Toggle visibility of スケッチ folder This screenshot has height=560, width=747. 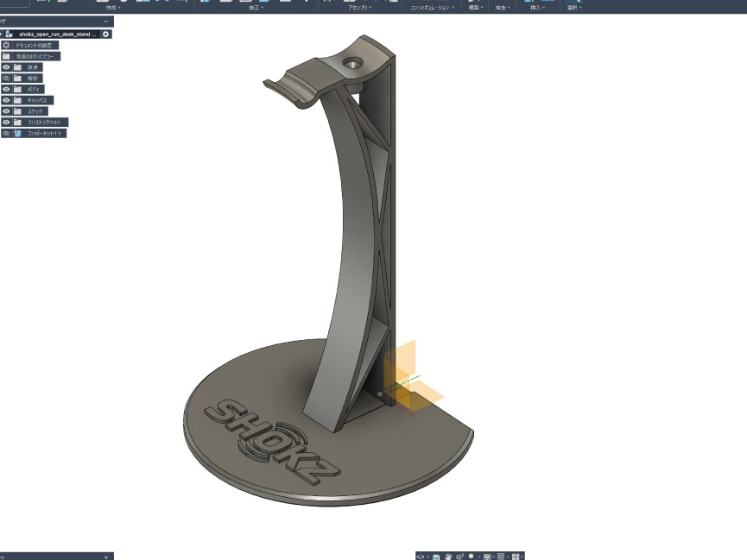click(6, 111)
